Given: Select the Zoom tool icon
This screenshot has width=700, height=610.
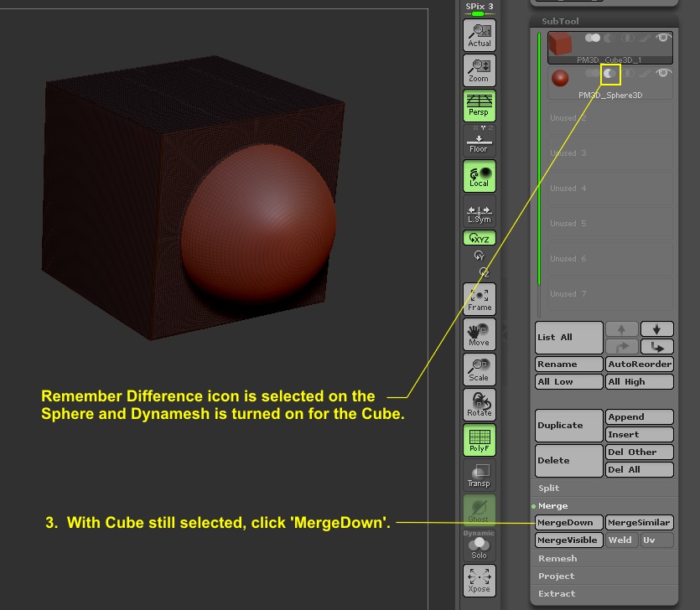Looking at the screenshot, I should (479, 70).
